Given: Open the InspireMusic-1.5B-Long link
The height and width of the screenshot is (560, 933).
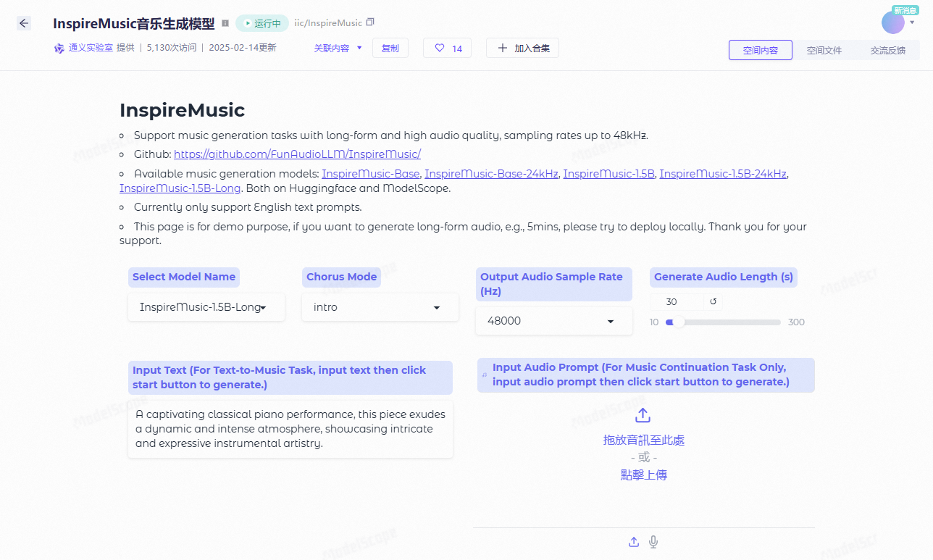Looking at the screenshot, I should [180, 188].
